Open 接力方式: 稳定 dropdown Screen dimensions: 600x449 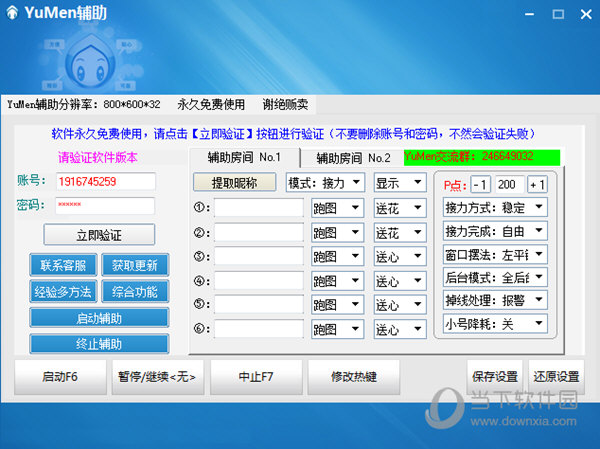point(495,207)
